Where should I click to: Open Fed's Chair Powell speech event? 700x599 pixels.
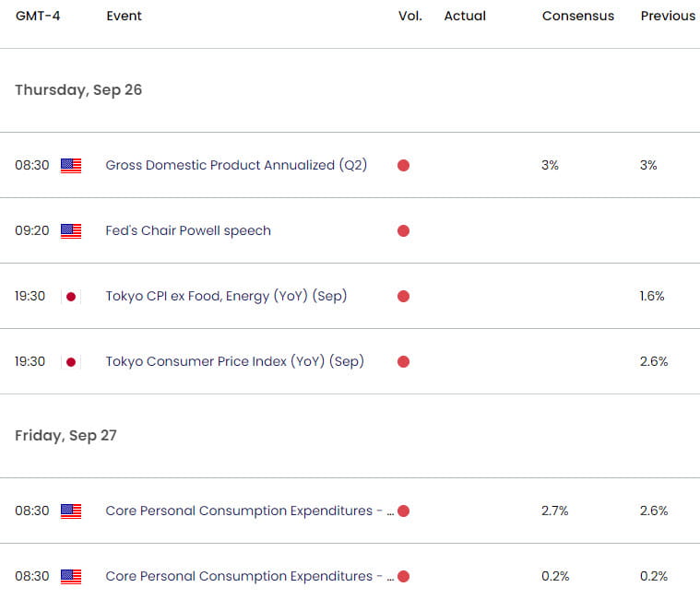(188, 230)
